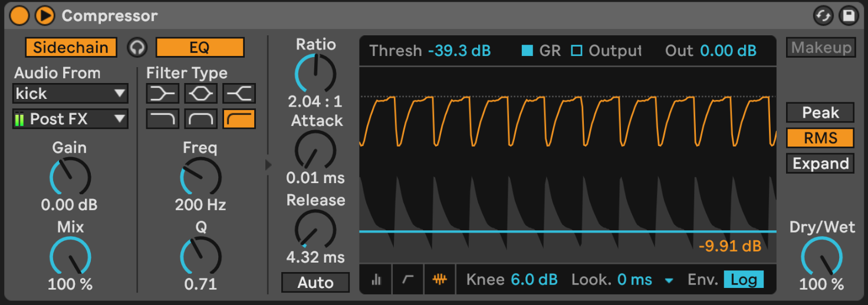Screen dimensions: 868x305
Task: Enable the Auto release button
Action: (315, 283)
